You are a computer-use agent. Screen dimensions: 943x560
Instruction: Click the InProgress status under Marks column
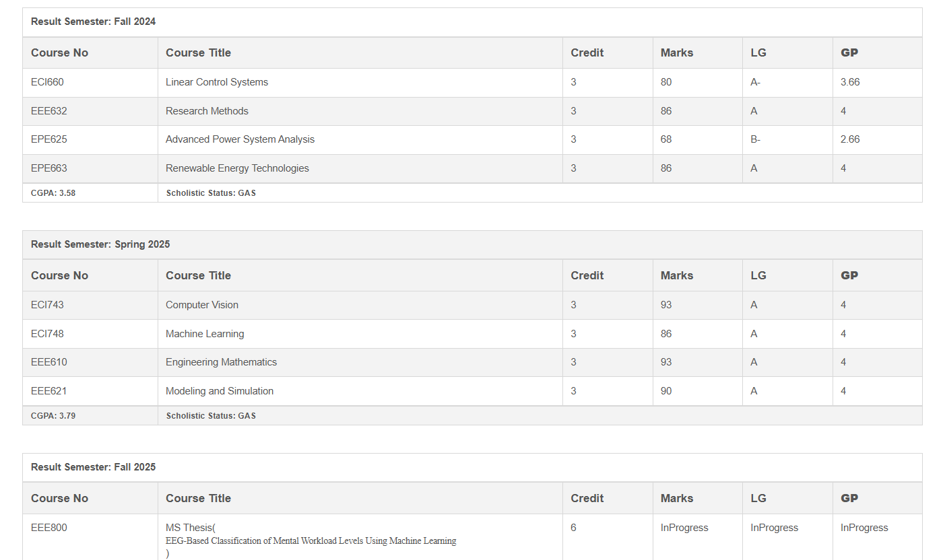pos(684,528)
